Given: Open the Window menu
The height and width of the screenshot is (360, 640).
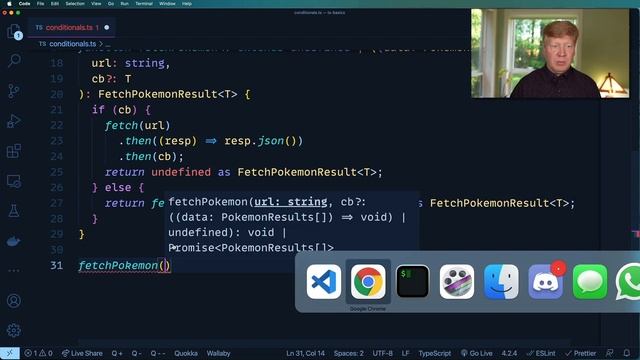Looking at the screenshot, I should pos(167,4).
